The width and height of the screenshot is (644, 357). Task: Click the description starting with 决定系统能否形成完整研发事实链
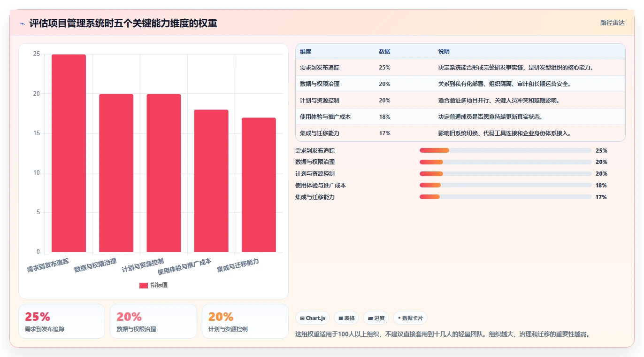[516, 68]
